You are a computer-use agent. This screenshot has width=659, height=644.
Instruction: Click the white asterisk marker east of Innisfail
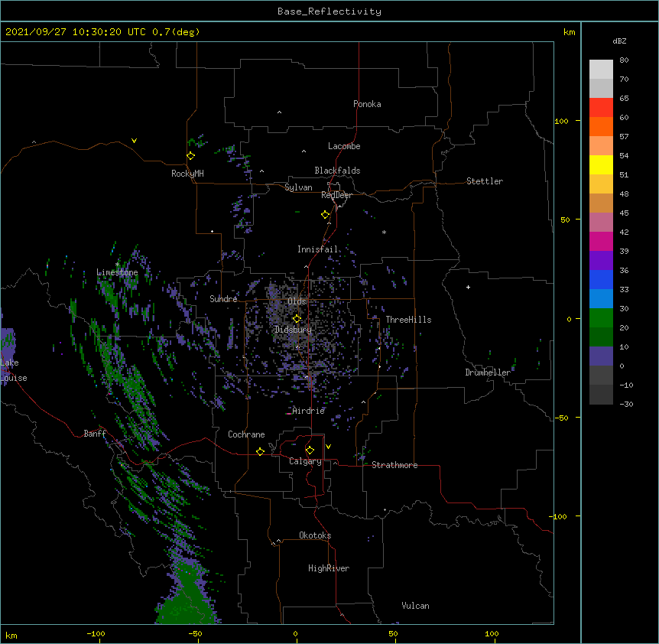point(384,232)
